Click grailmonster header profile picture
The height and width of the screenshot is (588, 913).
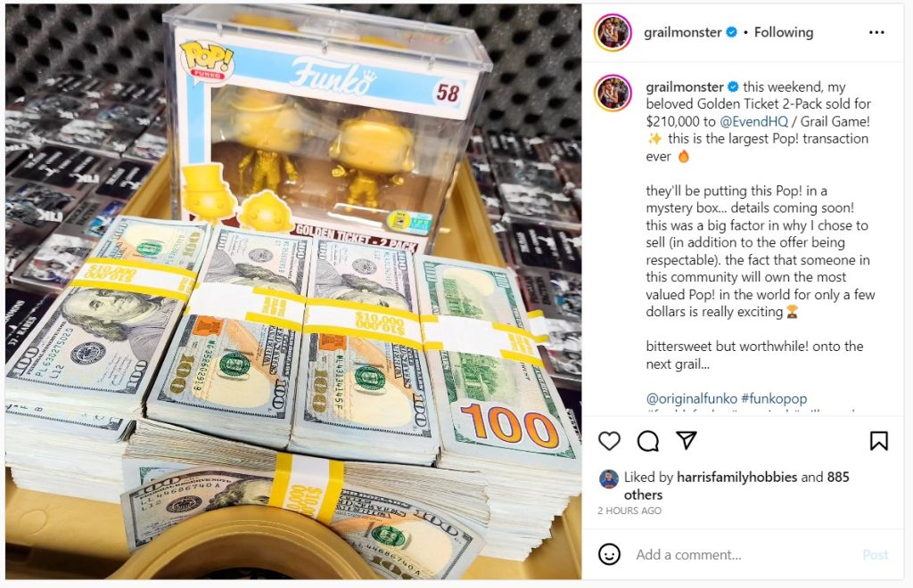point(613,33)
